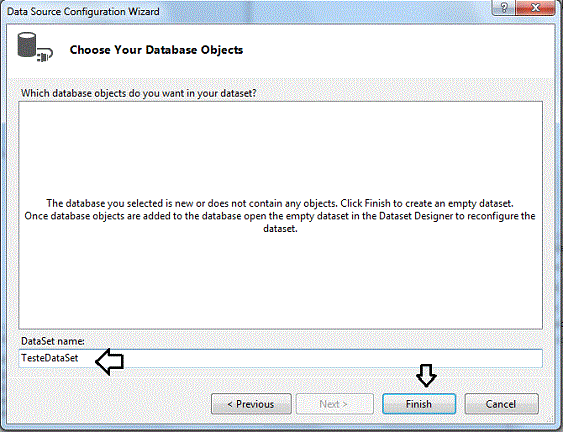Click the DataSet name label
Image resolution: width=563 pixels, height=432 pixels.
click(53, 341)
